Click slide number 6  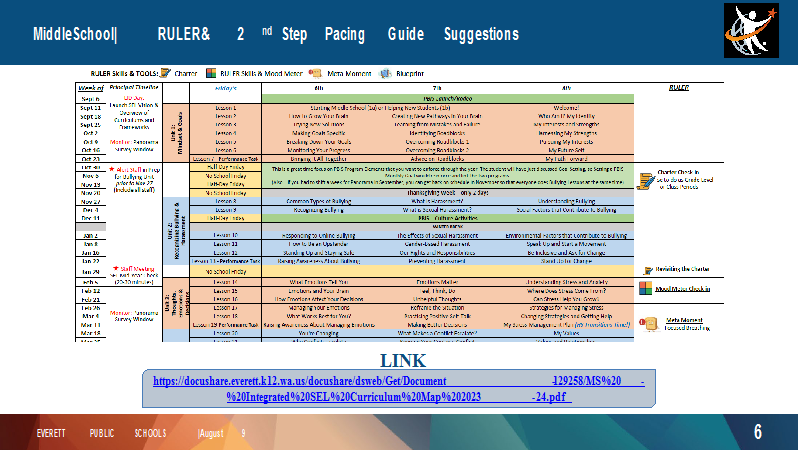(758, 432)
